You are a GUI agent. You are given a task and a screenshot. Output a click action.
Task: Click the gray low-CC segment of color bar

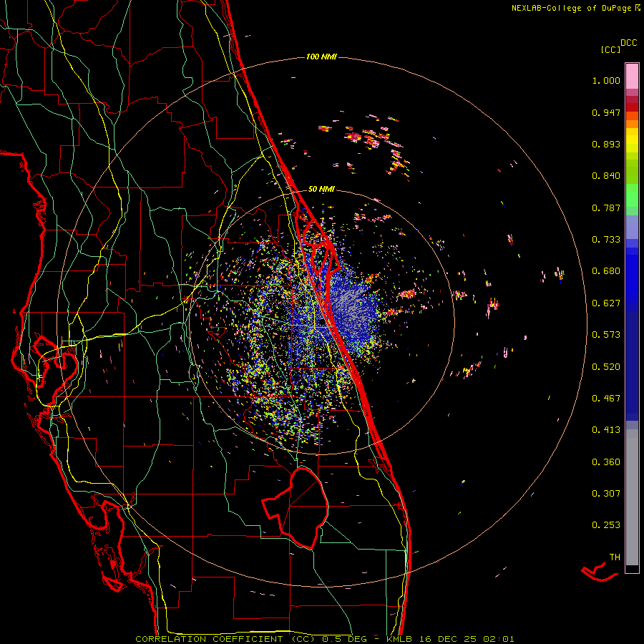(632, 497)
